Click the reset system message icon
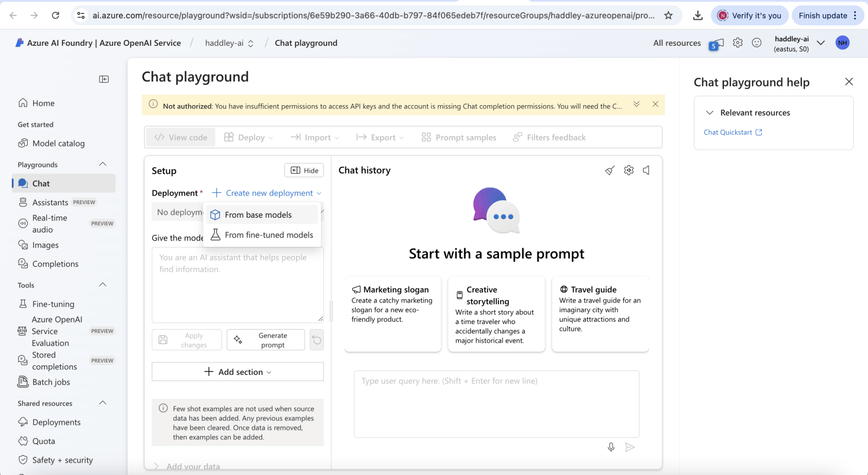This screenshot has height=475, width=868. (316, 340)
